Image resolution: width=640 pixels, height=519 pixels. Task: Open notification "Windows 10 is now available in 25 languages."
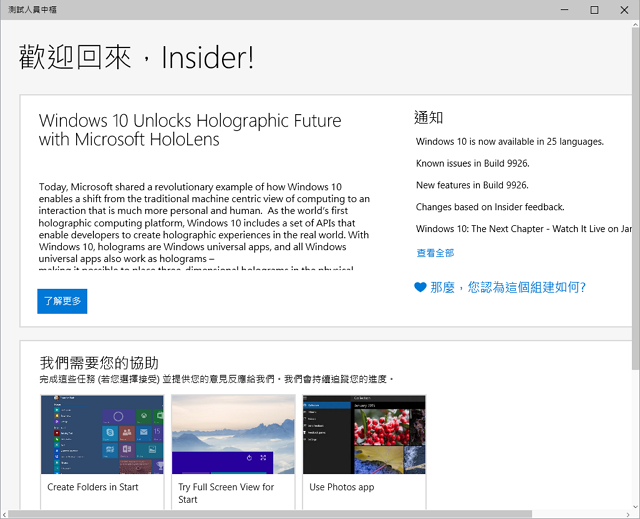(x=509, y=142)
